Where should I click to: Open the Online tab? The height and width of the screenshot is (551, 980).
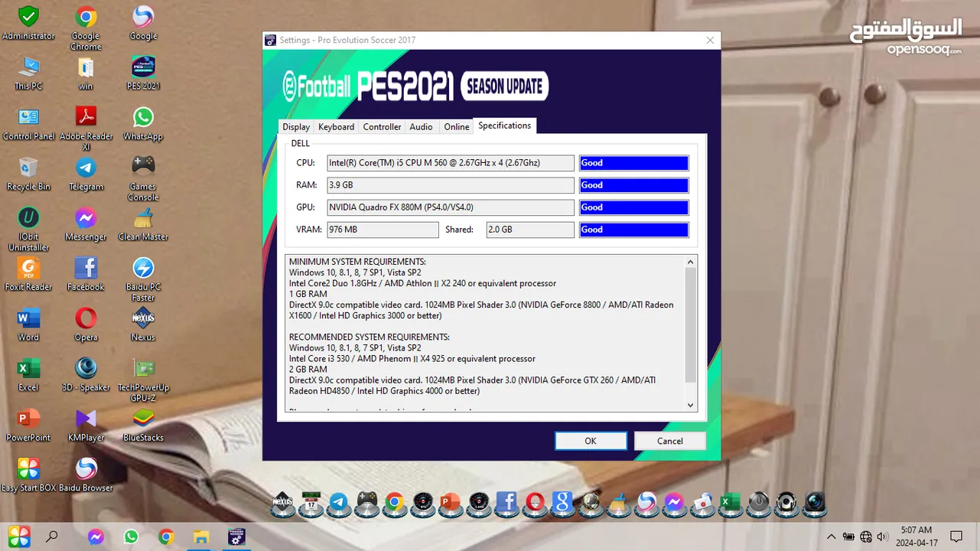coord(457,127)
